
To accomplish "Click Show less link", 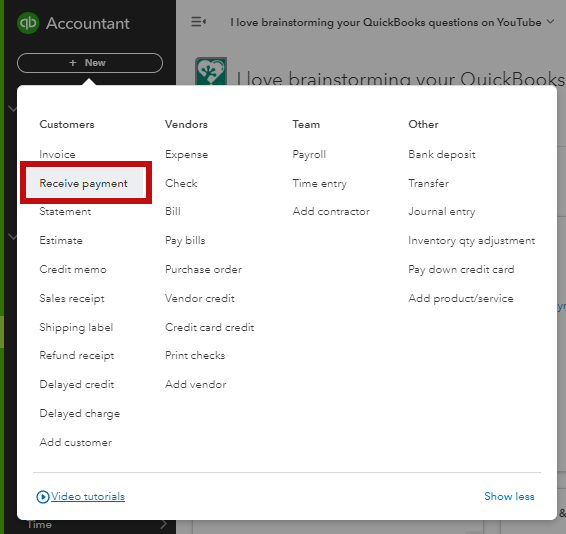I will pos(509,496).
